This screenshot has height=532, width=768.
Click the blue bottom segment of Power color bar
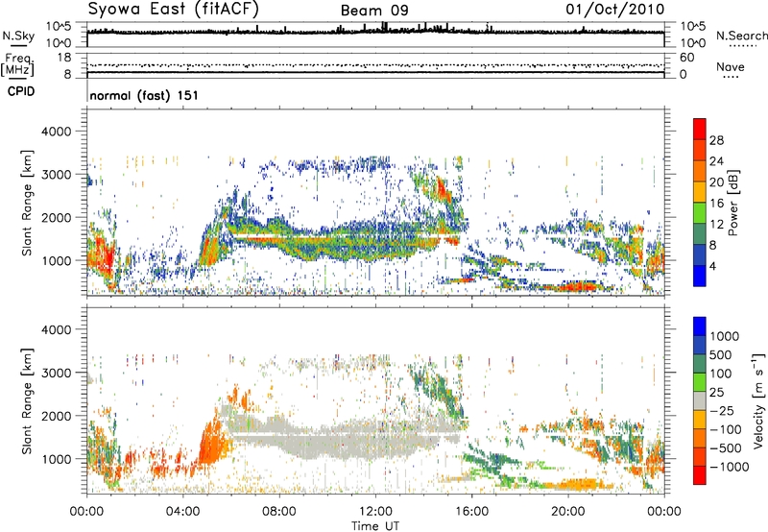point(700,276)
